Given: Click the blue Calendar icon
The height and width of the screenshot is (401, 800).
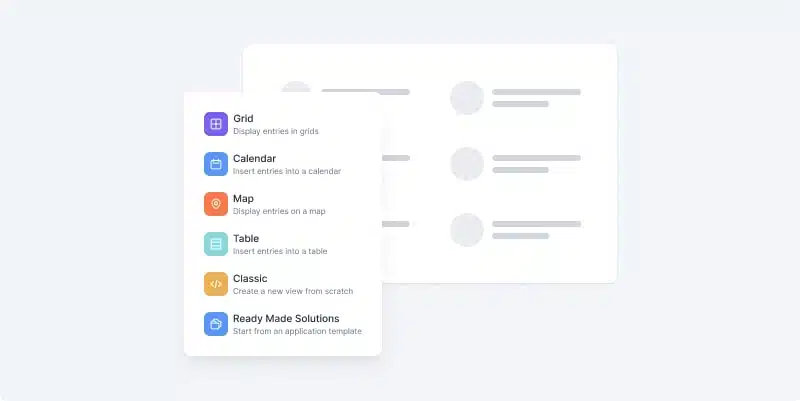Looking at the screenshot, I should [216, 164].
